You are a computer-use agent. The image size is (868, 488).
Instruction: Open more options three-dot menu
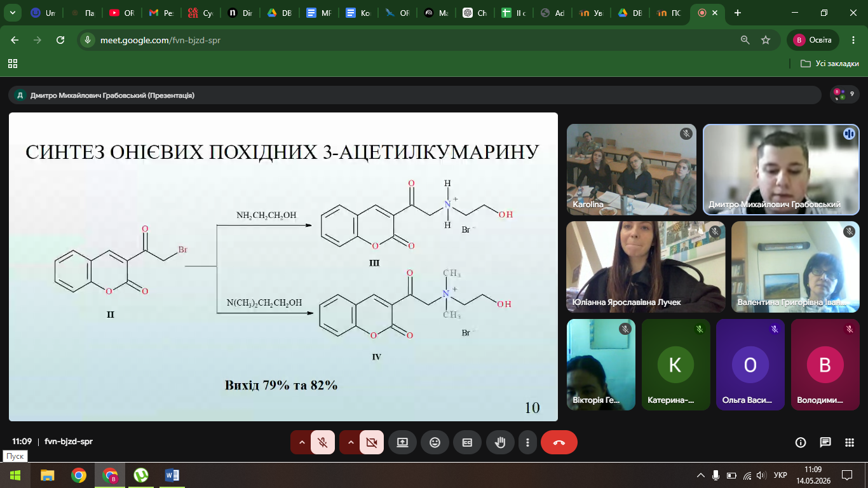tap(527, 442)
